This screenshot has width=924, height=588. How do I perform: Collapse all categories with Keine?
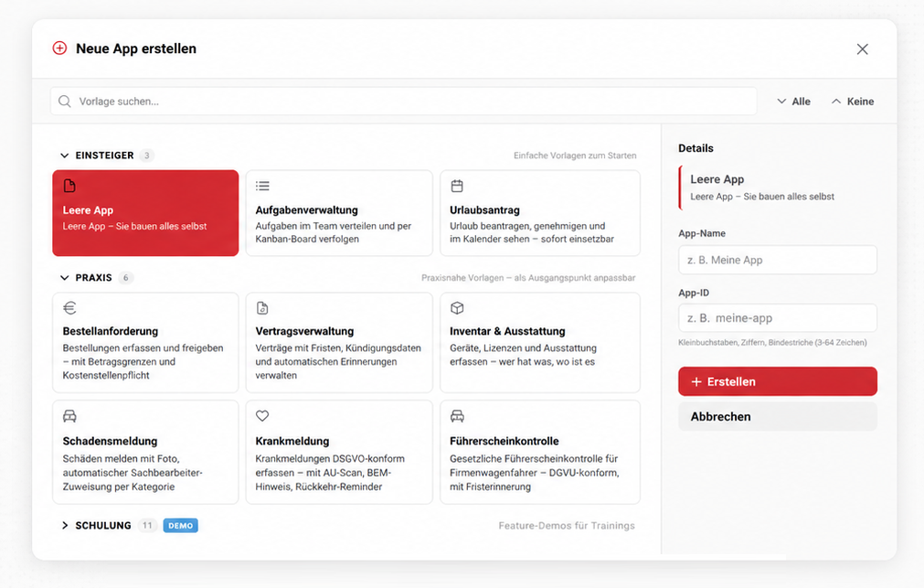[852, 102]
